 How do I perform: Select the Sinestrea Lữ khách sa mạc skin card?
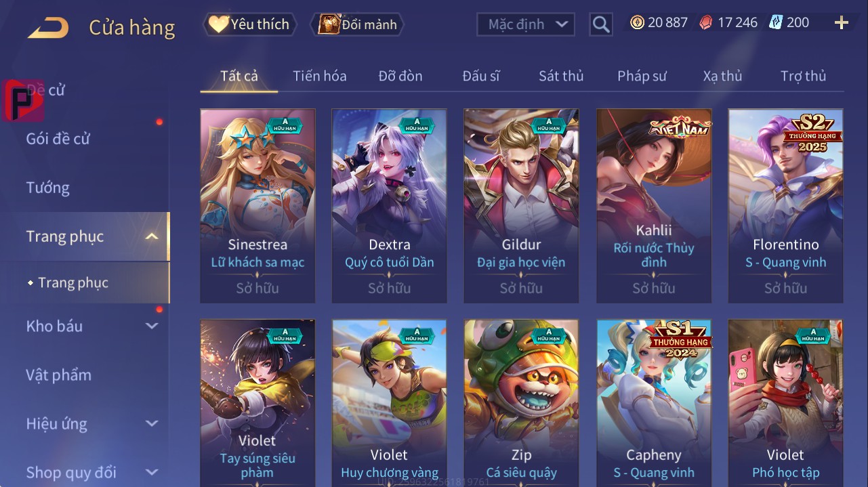click(x=257, y=206)
